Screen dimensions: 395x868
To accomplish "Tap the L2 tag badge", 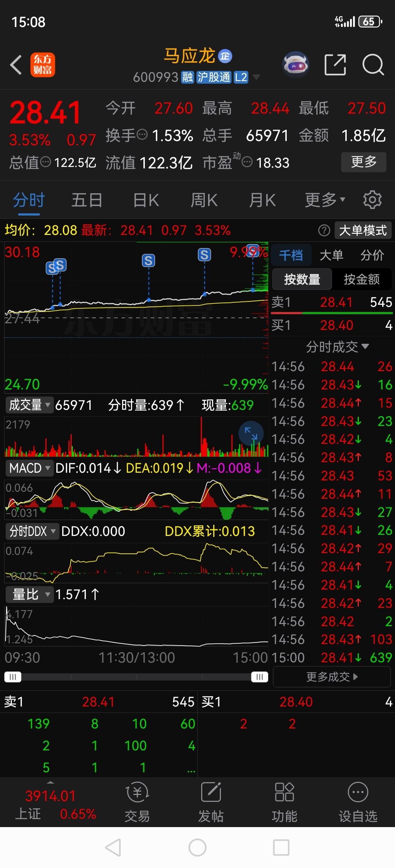I will [x=241, y=77].
